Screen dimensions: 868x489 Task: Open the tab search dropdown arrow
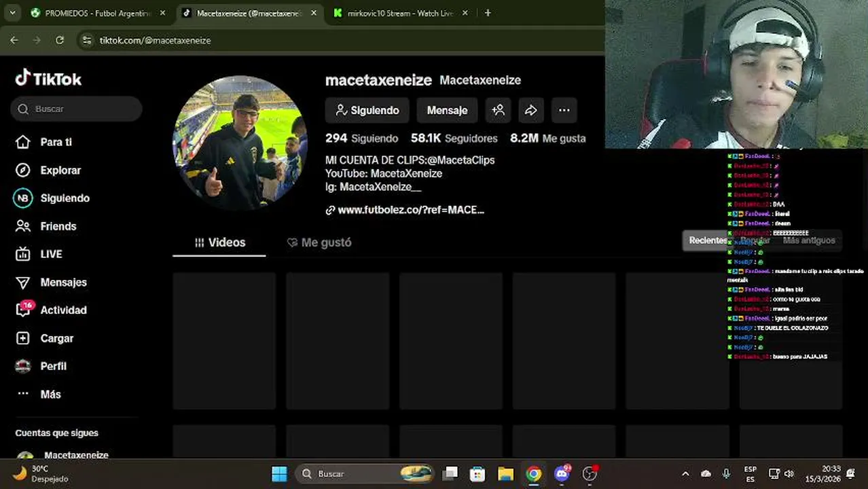tap(12, 13)
